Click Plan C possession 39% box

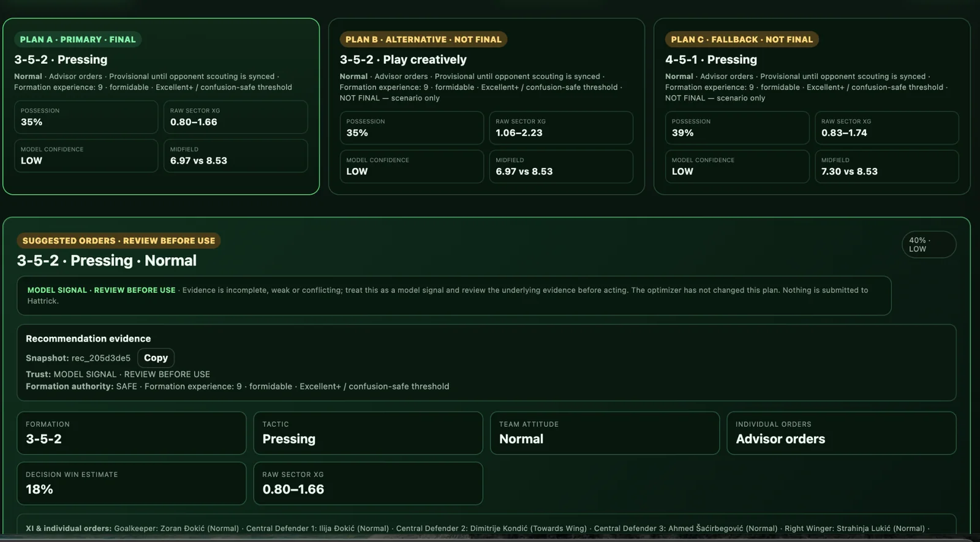[737, 128]
